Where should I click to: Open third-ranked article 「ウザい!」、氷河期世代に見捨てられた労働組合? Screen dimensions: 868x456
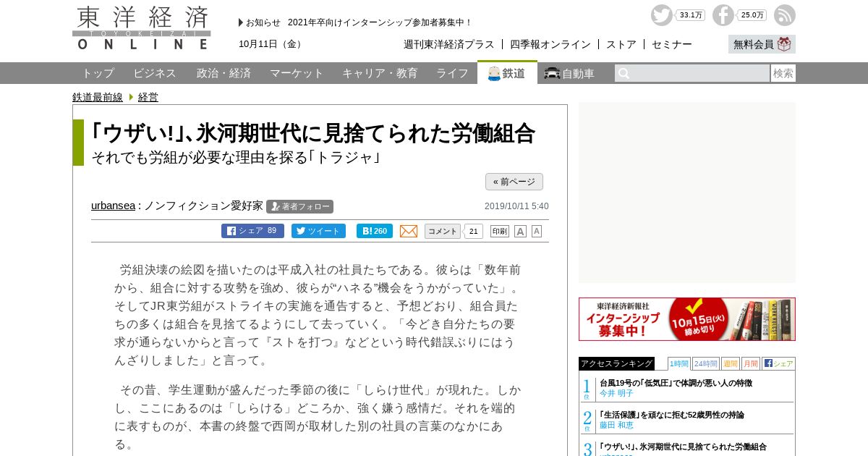point(683,447)
